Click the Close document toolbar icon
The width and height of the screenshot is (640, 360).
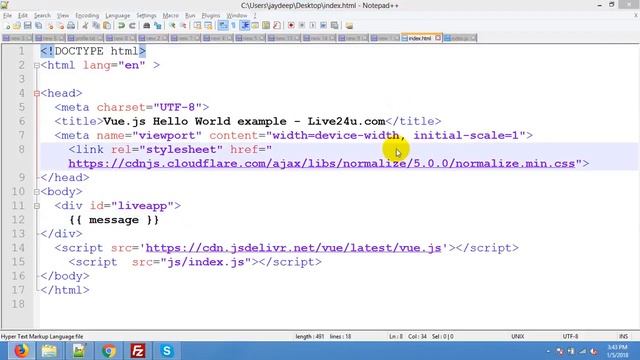point(50,26)
